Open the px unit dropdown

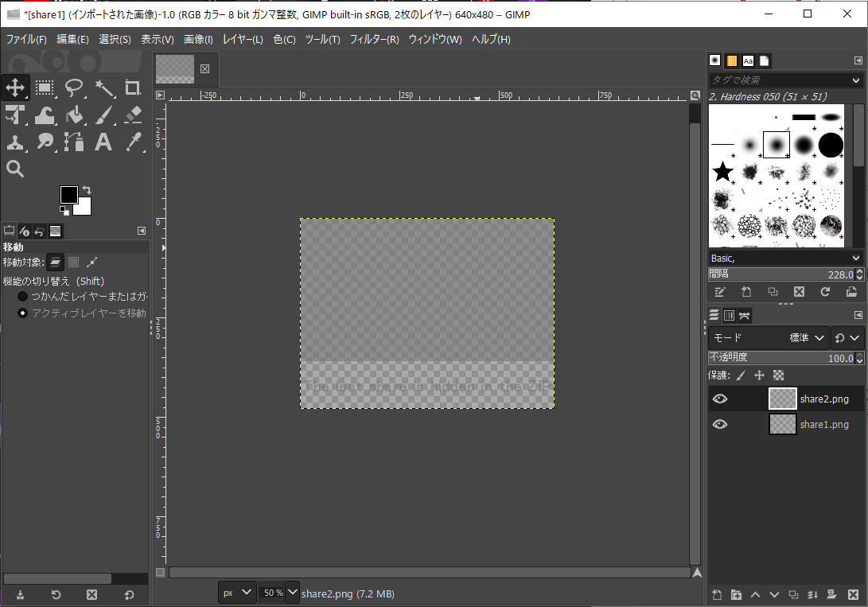click(237, 593)
